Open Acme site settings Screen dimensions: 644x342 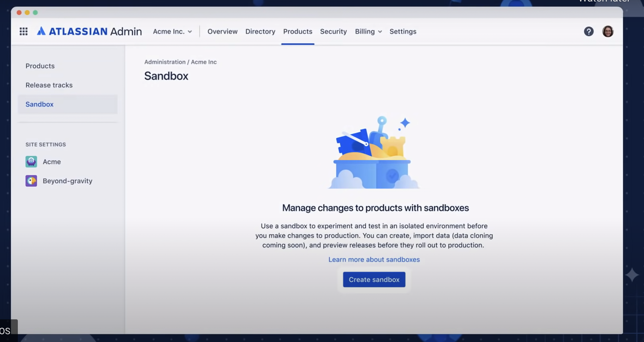[x=52, y=162]
